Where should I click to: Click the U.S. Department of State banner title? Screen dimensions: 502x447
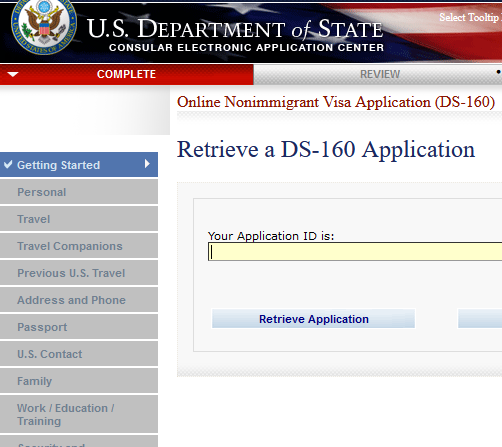pos(235,29)
